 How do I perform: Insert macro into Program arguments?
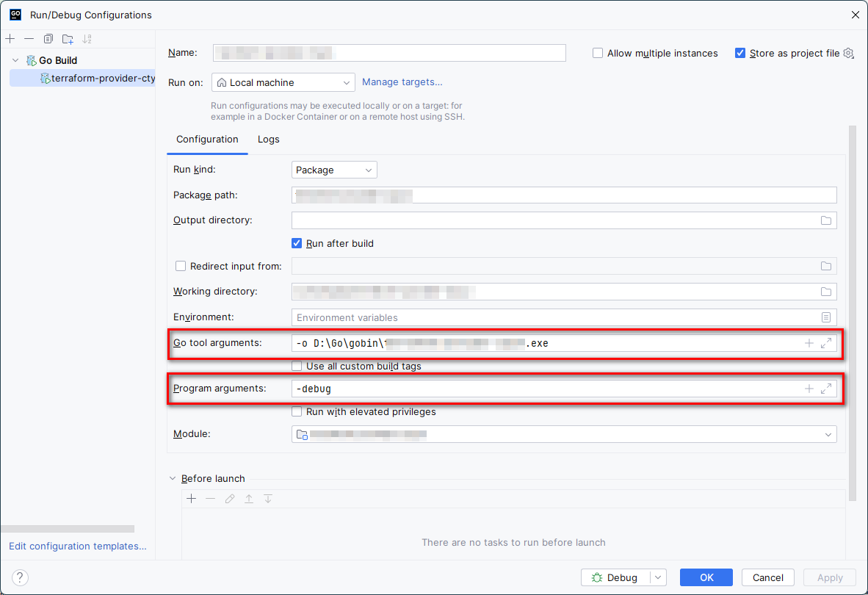click(x=809, y=389)
